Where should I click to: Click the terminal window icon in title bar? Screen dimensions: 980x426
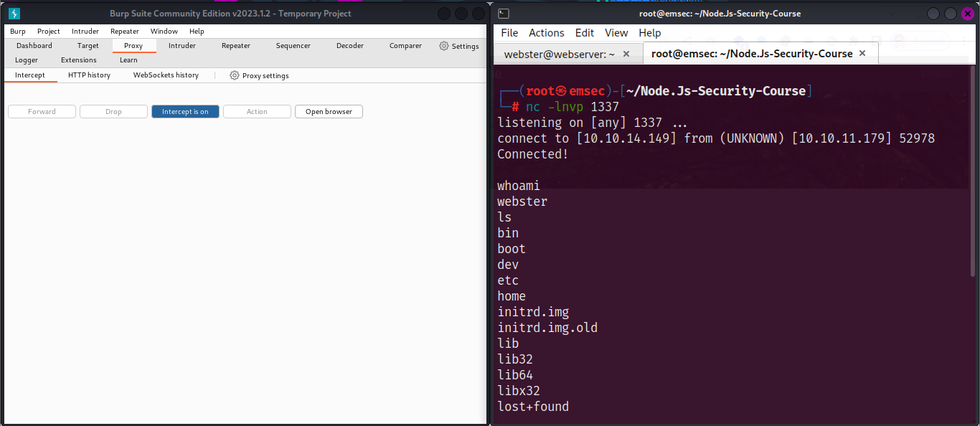[x=504, y=14]
